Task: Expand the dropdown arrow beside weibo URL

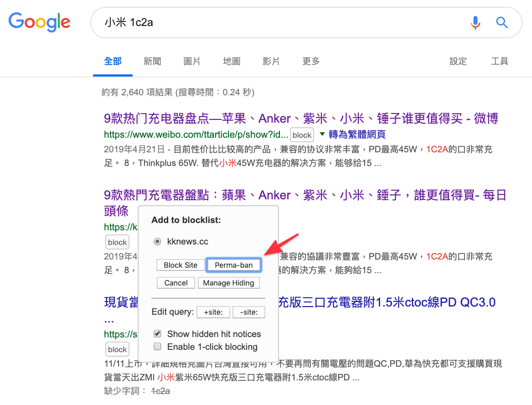Action: pyautogui.click(x=322, y=134)
